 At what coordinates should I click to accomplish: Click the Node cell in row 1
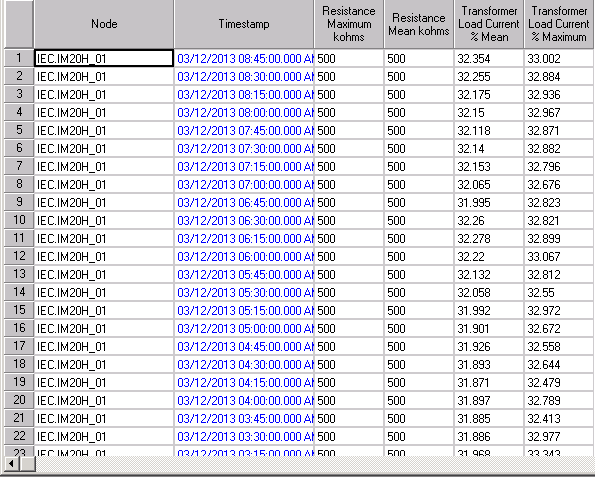click(x=104, y=58)
